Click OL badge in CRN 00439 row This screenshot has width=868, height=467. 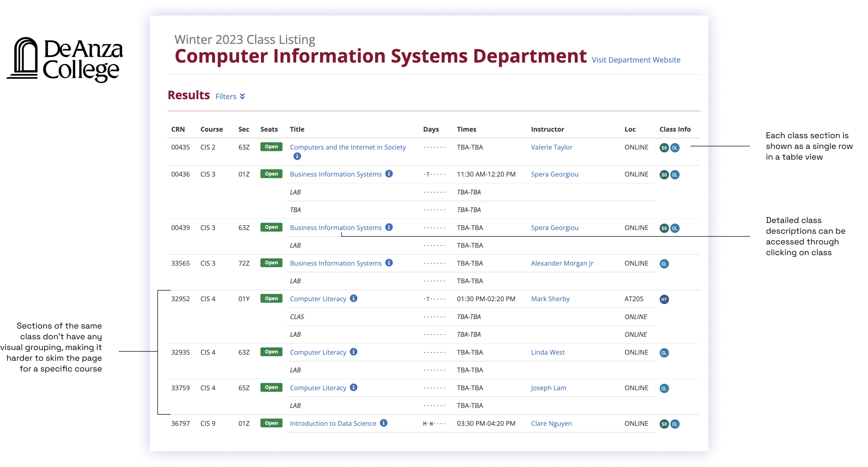[675, 228]
